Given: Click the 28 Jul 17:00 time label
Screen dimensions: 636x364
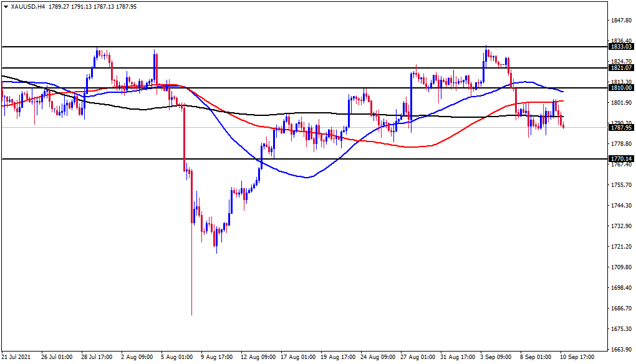Looking at the screenshot, I should 97,357.
